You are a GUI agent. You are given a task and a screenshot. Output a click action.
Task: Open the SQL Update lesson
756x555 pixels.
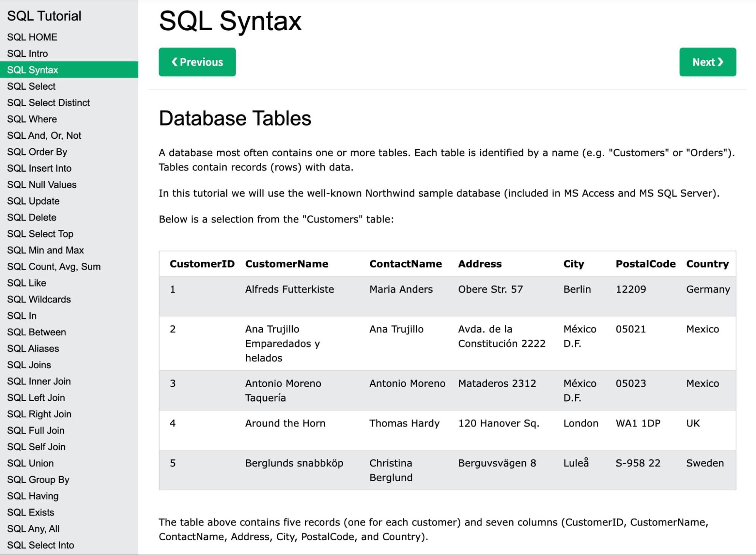(33, 201)
